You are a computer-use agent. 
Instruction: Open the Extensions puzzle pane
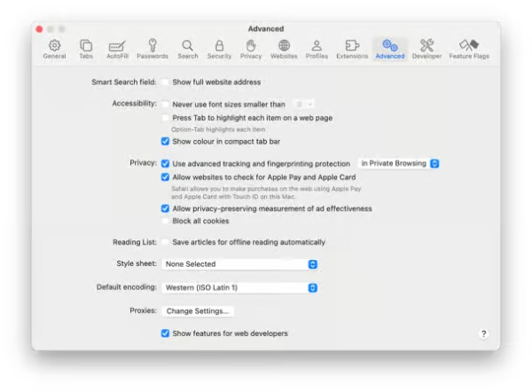coord(352,50)
